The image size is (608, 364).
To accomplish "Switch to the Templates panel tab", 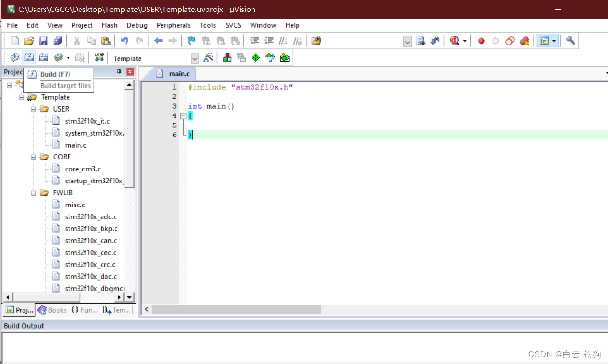I will point(116,310).
